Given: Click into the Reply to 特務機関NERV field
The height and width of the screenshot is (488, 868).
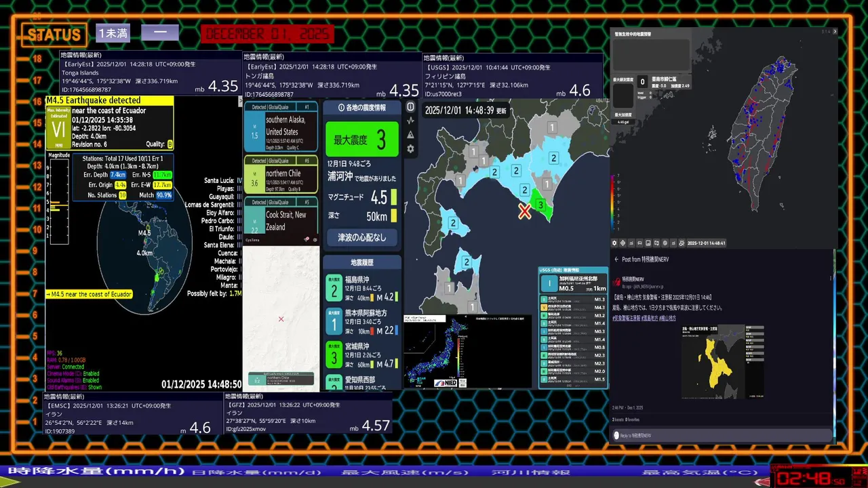Looking at the screenshot, I should (722, 435).
